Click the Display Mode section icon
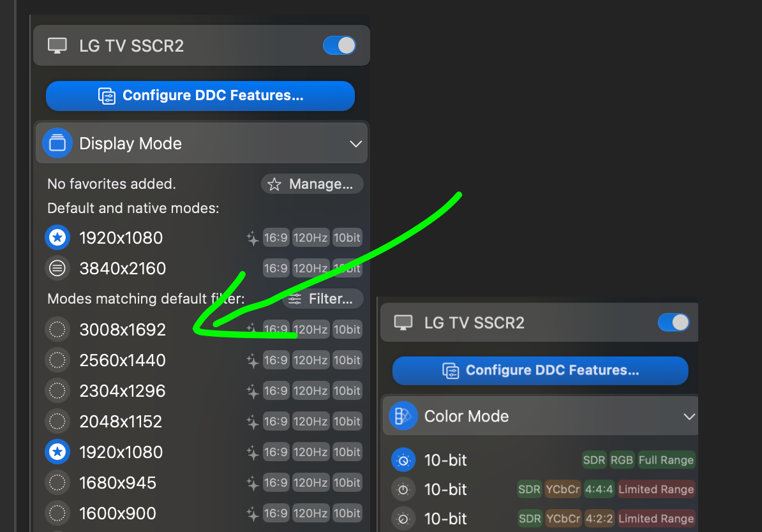The image size is (762, 532). 57,144
